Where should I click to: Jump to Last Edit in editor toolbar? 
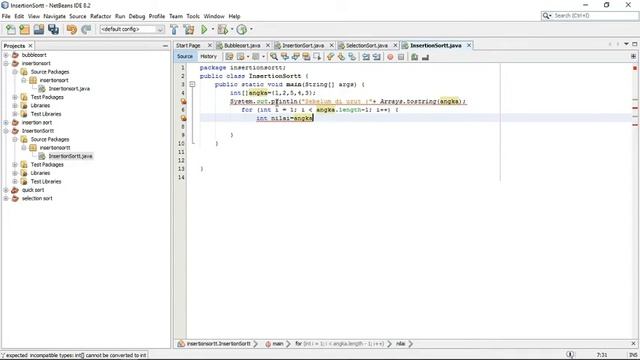pos(229,57)
